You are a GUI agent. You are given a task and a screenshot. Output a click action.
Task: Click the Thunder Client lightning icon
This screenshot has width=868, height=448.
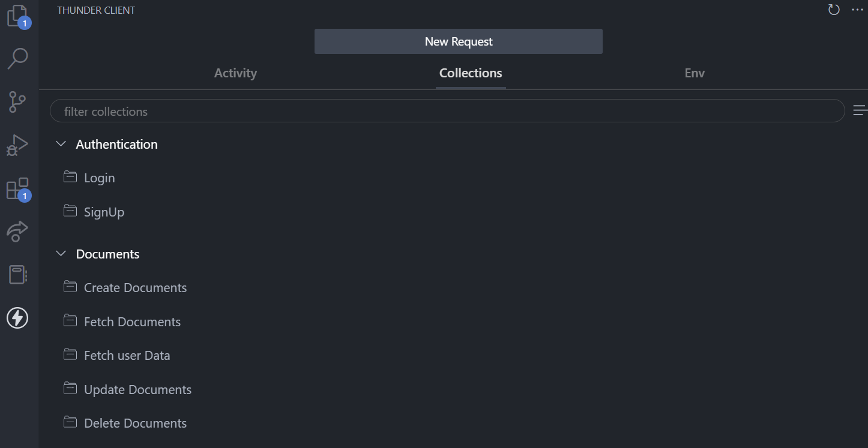click(17, 318)
